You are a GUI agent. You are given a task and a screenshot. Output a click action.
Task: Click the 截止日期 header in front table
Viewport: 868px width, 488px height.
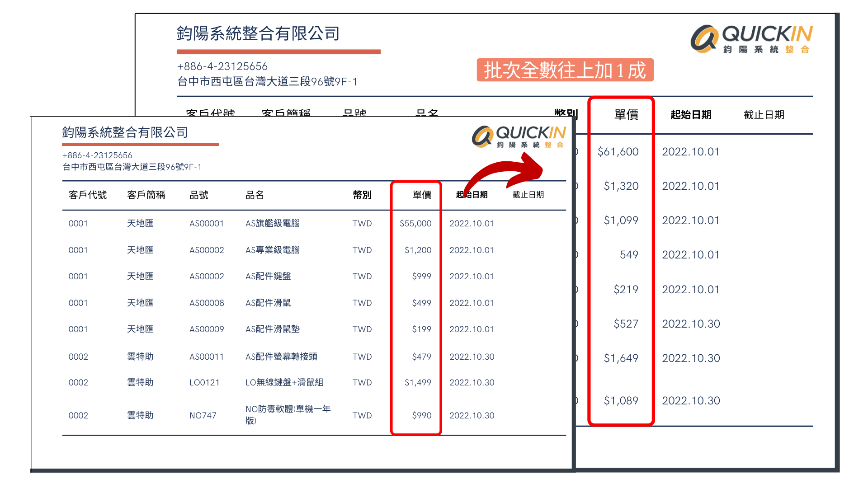(528, 195)
